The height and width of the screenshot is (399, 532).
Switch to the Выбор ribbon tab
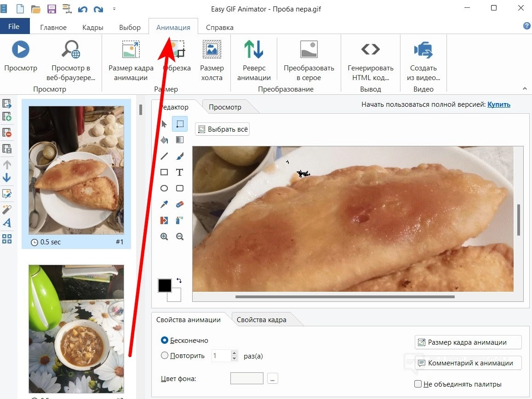tap(130, 27)
